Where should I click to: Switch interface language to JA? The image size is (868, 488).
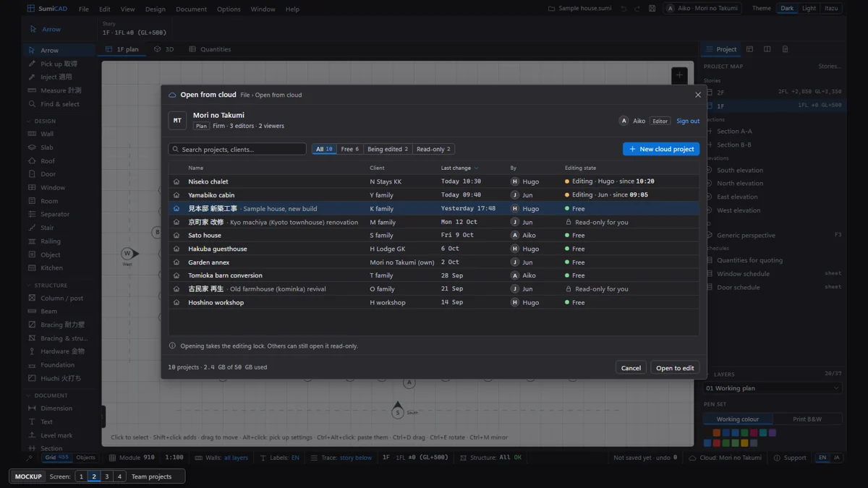tap(837, 458)
